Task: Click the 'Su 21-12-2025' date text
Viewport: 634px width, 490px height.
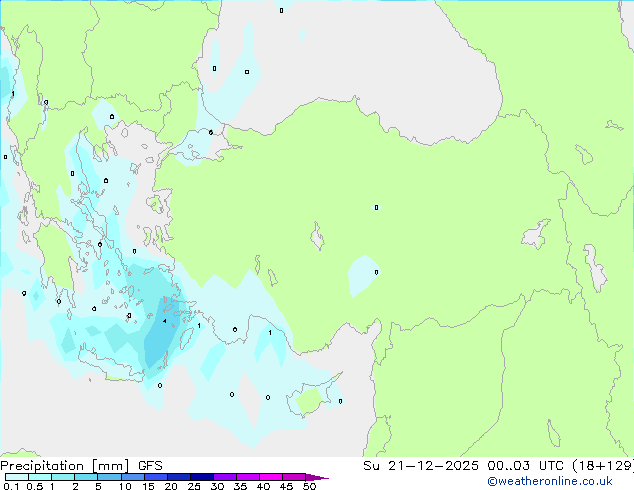Action: coord(421,466)
